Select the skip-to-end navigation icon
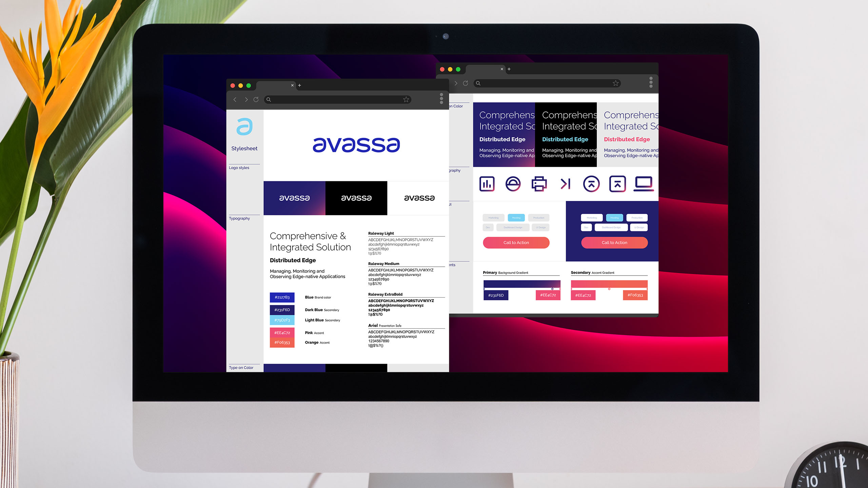 (x=566, y=184)
